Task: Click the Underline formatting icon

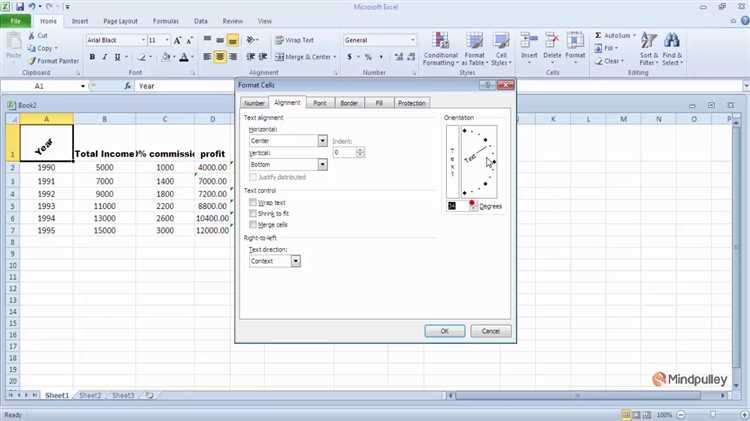Action: 117,57
